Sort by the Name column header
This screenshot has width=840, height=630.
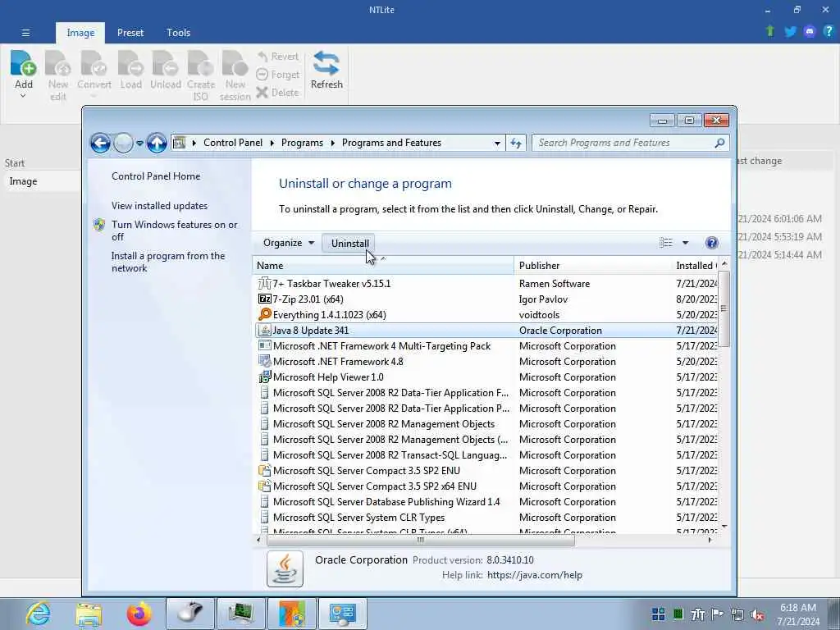coord(383,265)
